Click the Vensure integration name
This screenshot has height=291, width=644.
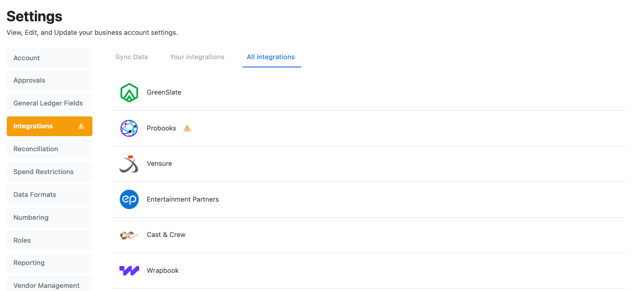click(159, 164)
